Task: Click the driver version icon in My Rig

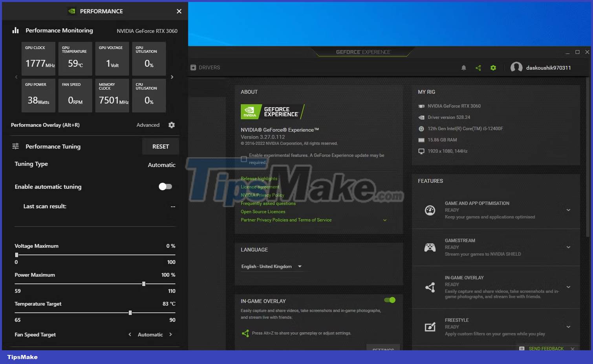Action: coord(421,117)
